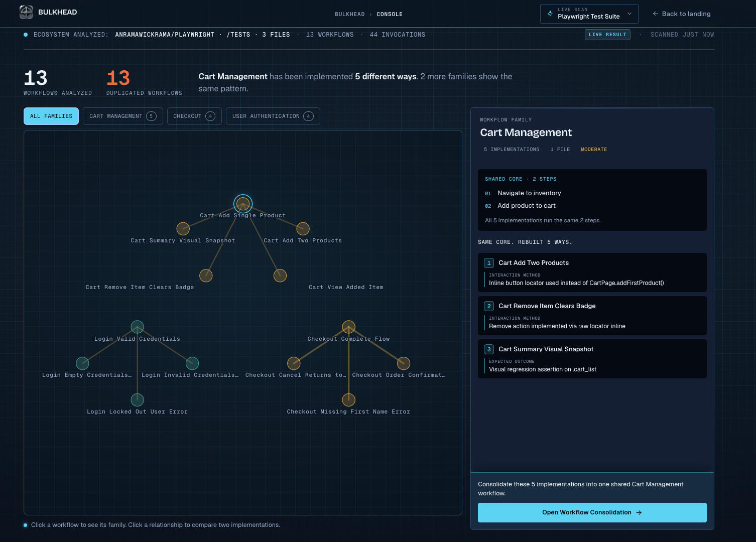This screenshot has width=756, height=542.
Task: Go back to landing page
Action: pos(681,14)
